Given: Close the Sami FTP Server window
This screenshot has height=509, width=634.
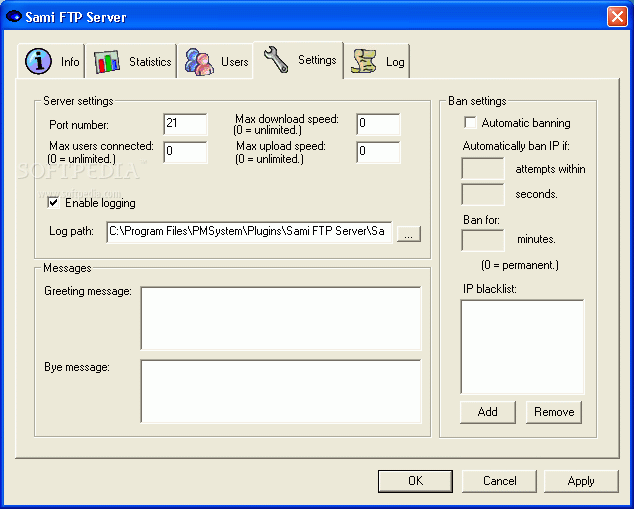Looking at the screenshot, I should [x=617, y=17].
